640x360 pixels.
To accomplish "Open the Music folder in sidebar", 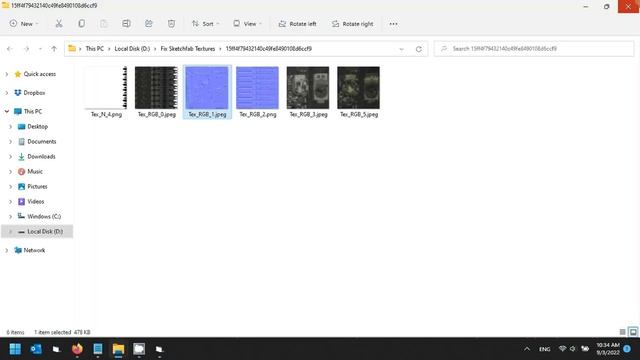I will pyautogui.click(x=35, y=171).
